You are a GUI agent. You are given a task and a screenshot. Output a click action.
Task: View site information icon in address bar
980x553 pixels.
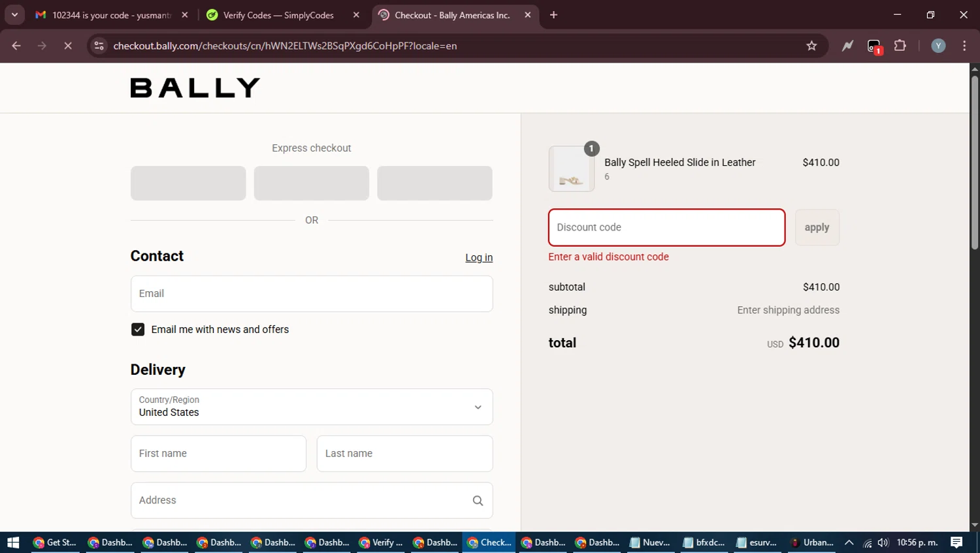99,46
